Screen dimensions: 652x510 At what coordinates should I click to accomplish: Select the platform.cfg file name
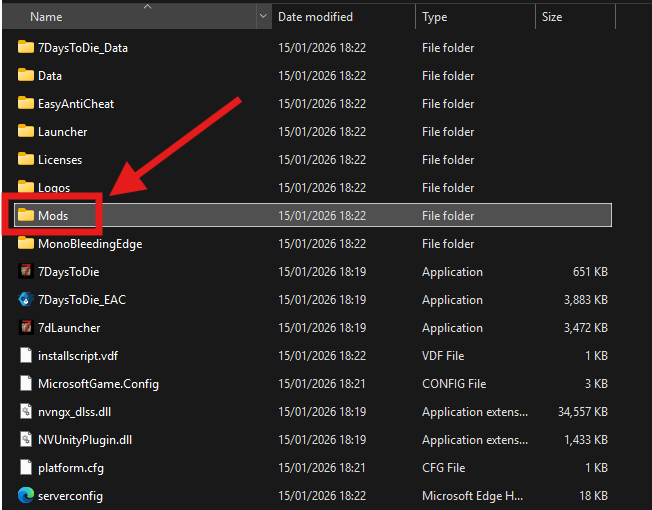coord(71,468)
